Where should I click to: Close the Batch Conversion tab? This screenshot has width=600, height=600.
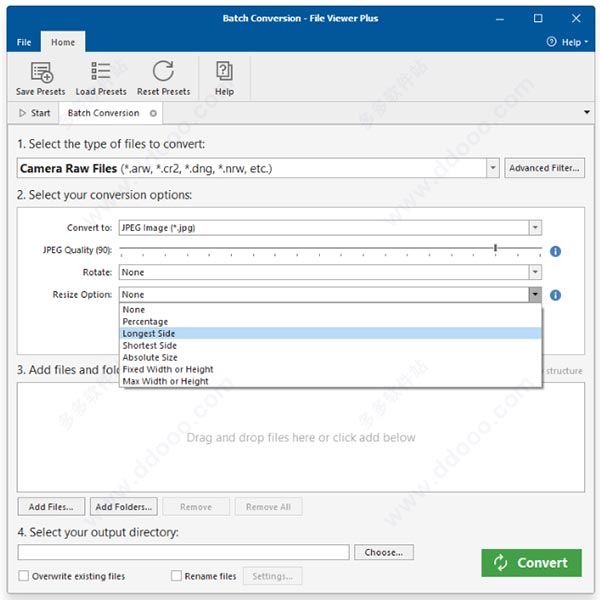click(x=153, y=113)
